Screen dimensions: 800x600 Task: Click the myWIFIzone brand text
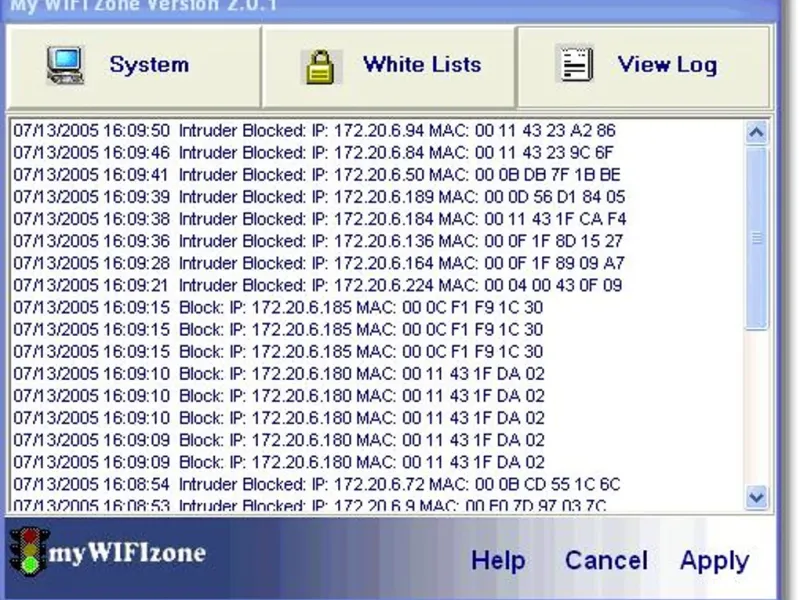coord(127,553)
